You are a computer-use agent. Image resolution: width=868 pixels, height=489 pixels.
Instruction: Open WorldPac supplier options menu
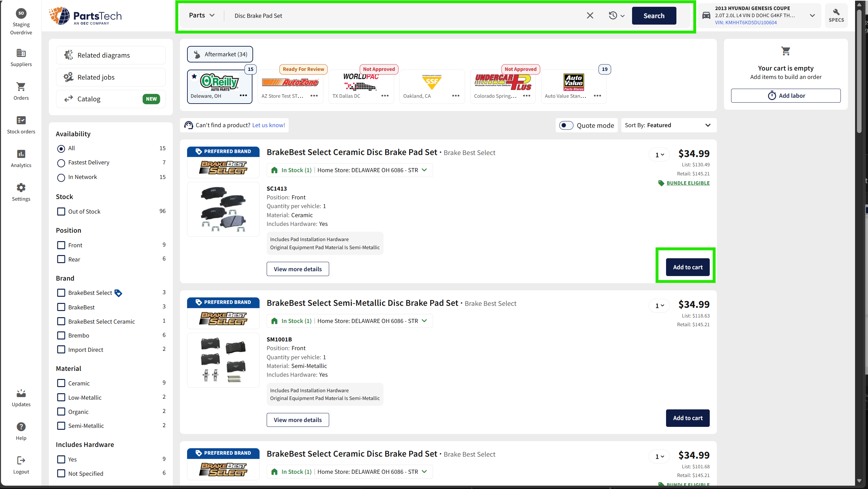[x=385, y=96]
